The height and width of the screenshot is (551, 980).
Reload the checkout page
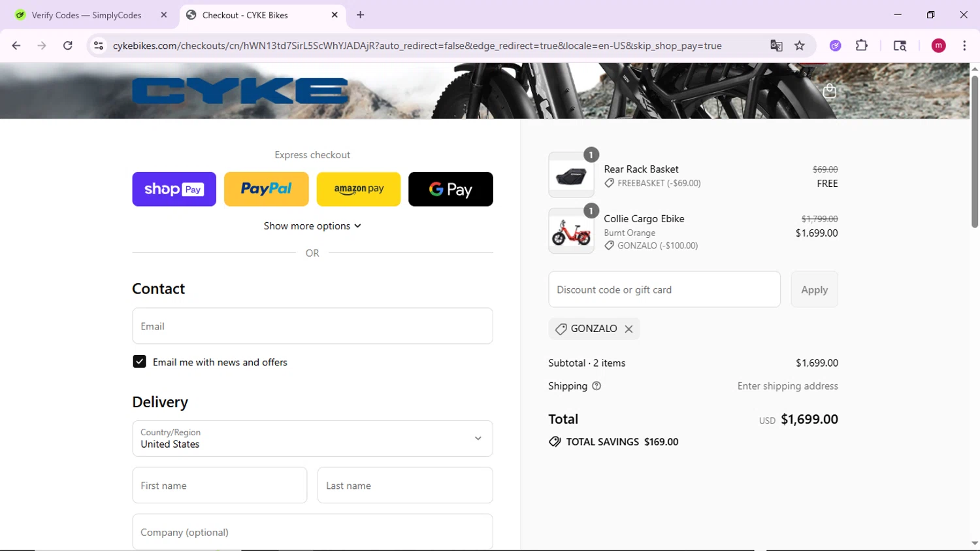[x=68, y=46]
